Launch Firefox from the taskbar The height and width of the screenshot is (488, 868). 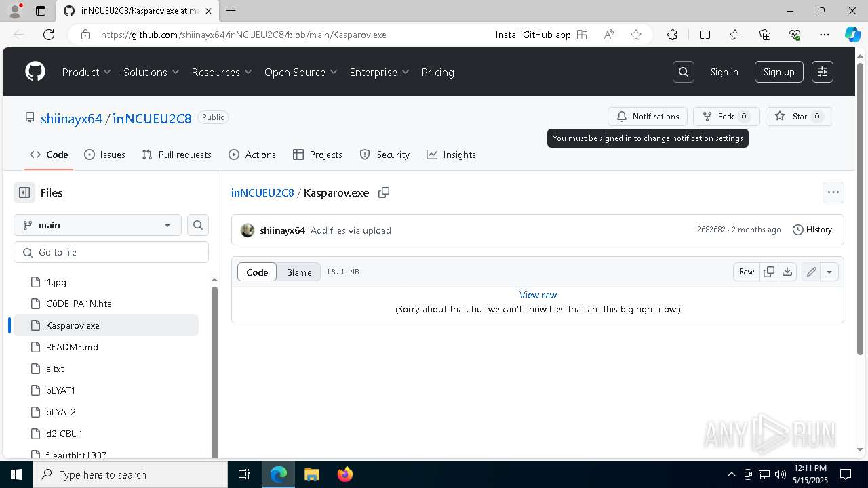tap(345, 474)
